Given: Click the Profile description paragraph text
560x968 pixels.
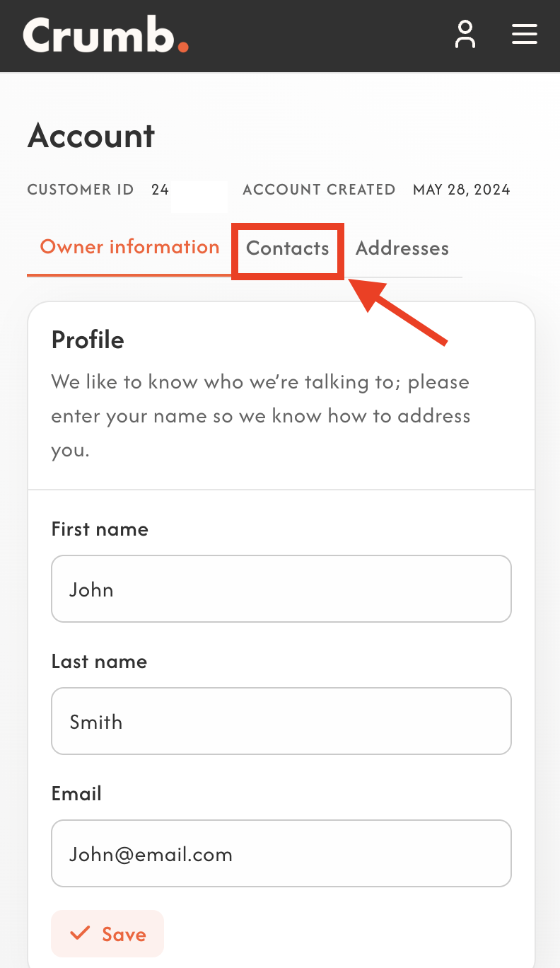Looking at the screenshot, I should click(x=260, y=415).
